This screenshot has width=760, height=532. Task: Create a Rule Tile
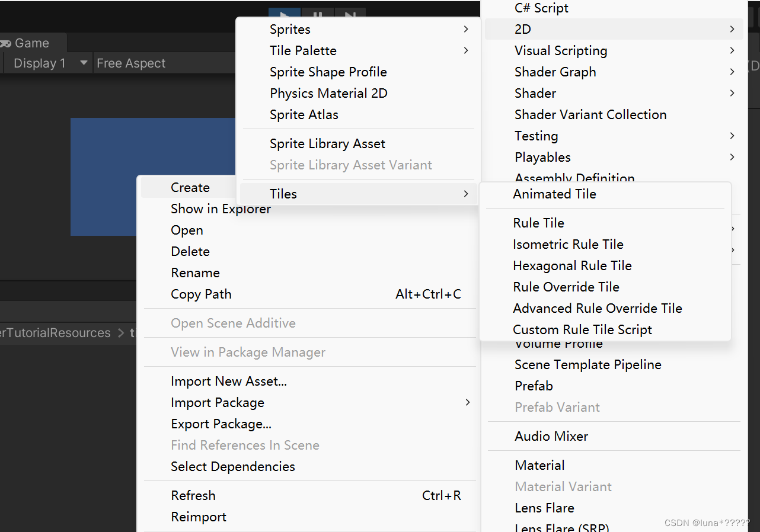pos(605,223)
